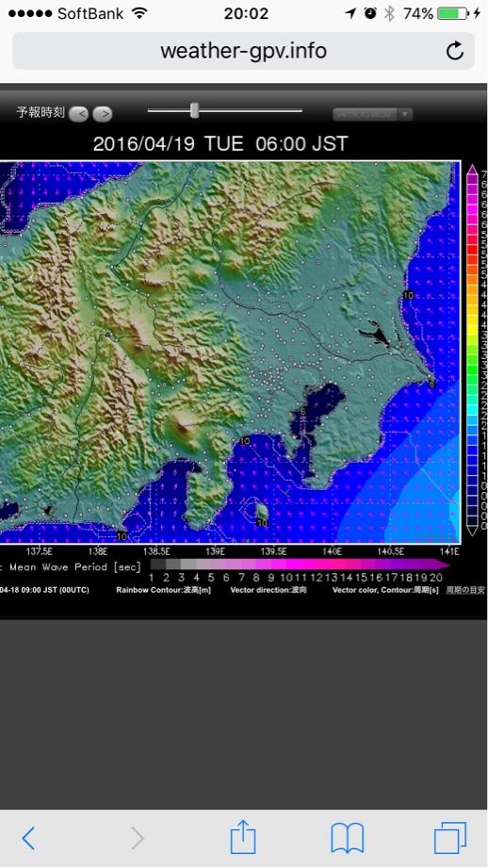Tap the Safari forward arrow
This screenshot has width=488, height=868.
click(x=138, y=838)
